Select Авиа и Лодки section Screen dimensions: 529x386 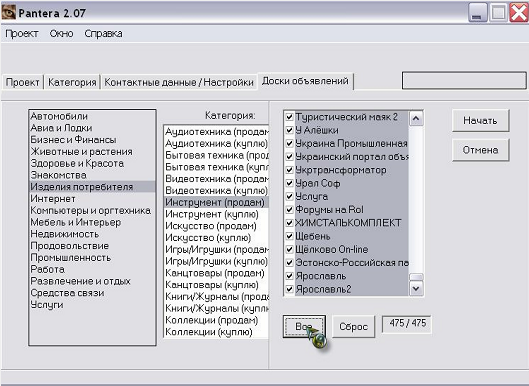(92, 128)
